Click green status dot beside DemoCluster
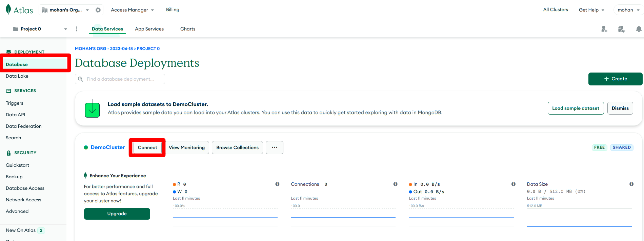This screenshot has width=644, height=241. pyautogui.click(x=86, y=147)
